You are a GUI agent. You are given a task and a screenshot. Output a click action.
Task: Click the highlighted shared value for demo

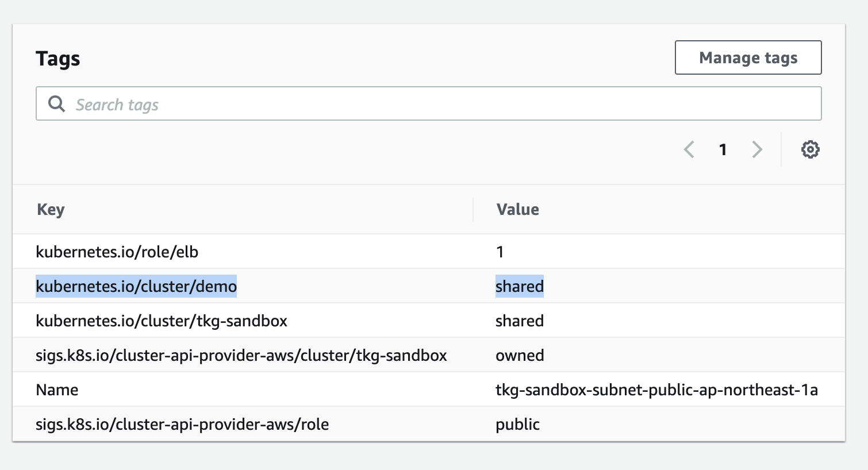click(520, 286)
